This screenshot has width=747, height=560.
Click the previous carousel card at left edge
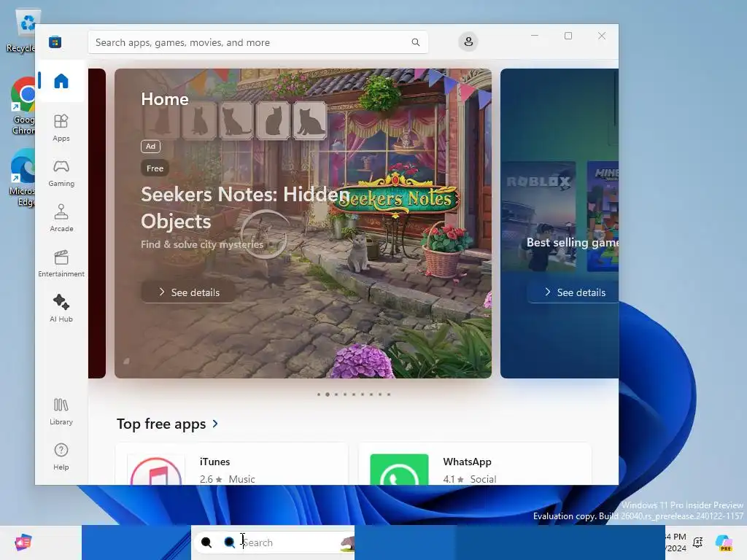[x=97, y=223]
